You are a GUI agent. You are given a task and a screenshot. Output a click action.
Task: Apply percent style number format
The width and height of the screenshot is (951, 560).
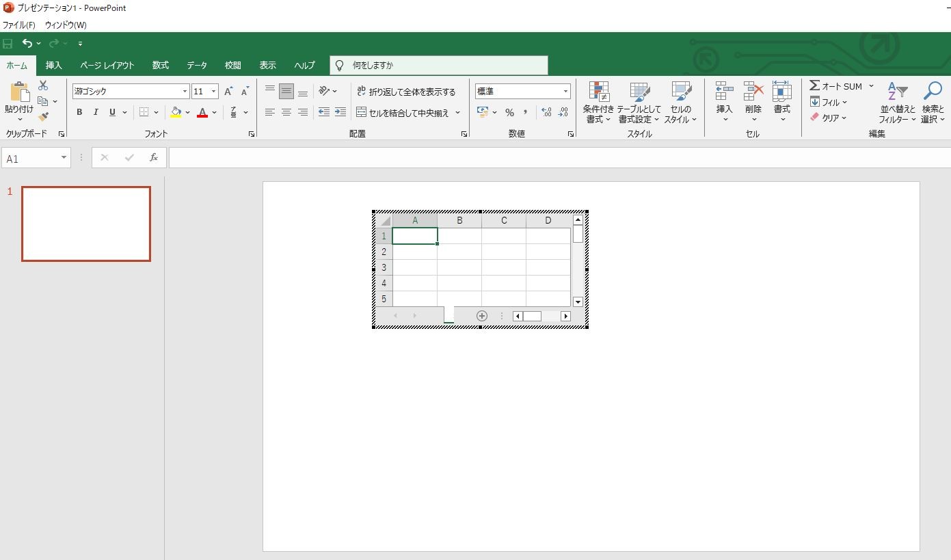509,112
